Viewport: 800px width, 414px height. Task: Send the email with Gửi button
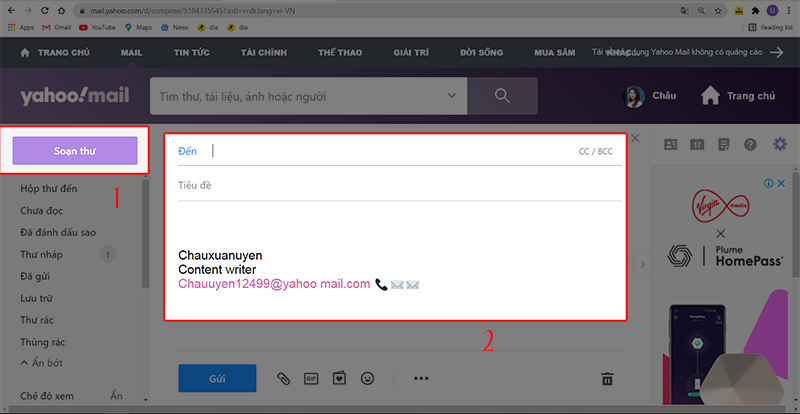tap(217, 378)
